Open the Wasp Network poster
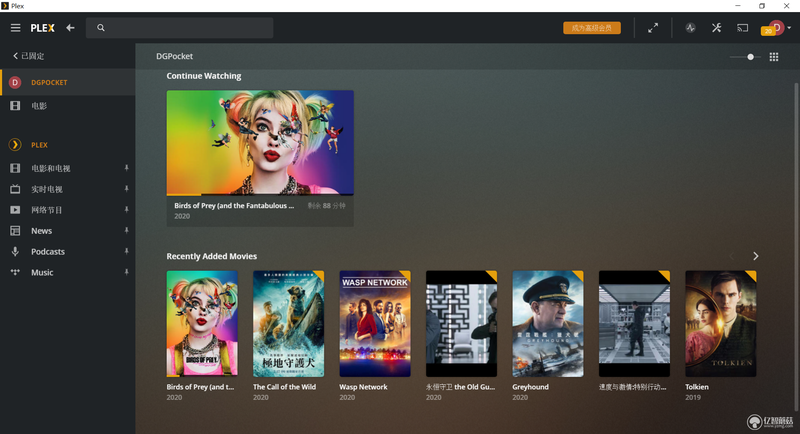The height and width of the screenshot is (434, 800). 375,324
